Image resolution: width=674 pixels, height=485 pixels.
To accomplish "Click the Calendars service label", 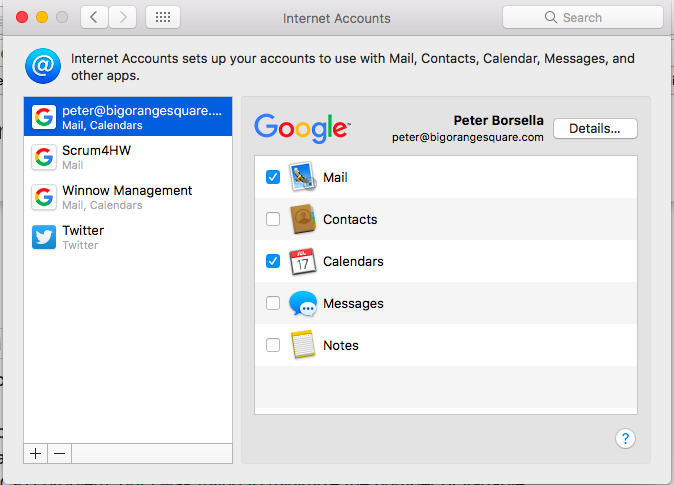I will pyautogui.click(x=353, y=261).
